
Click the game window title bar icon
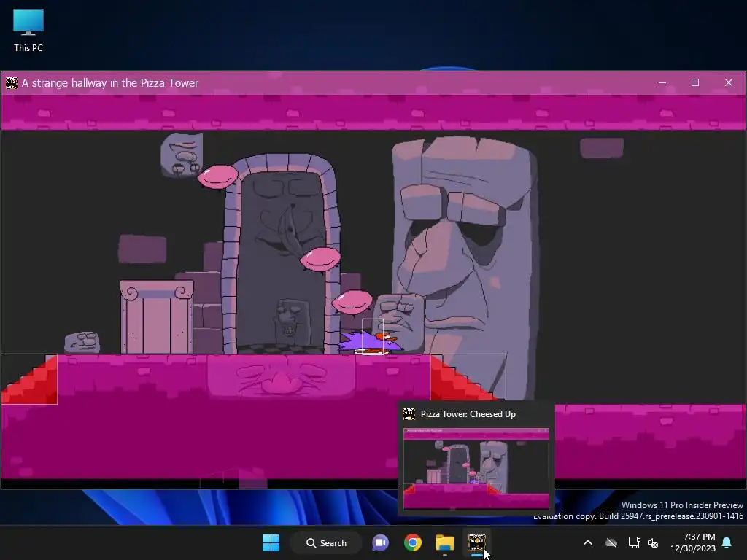coord(12,83)
